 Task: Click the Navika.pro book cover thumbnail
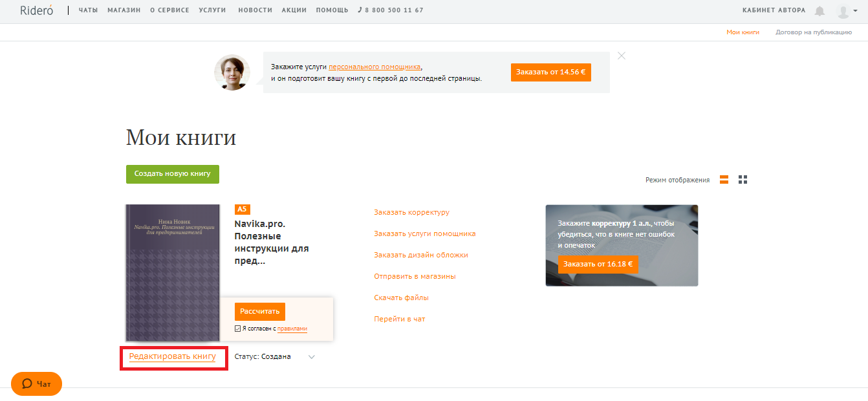pos(173,273)
